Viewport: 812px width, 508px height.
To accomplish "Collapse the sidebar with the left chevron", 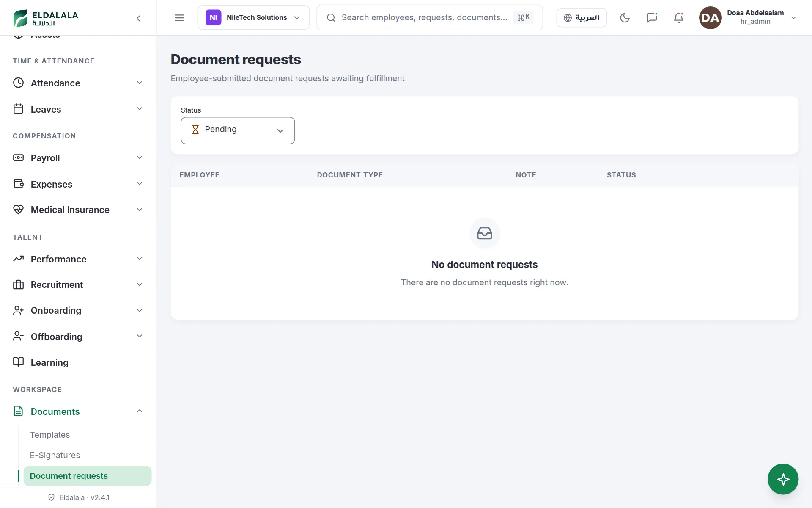I will [x=138, y=18].
